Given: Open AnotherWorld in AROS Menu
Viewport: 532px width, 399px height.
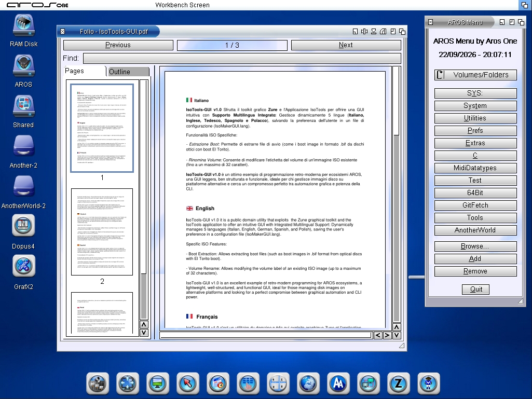Looking at the screenshot, I should coord(475,230).
